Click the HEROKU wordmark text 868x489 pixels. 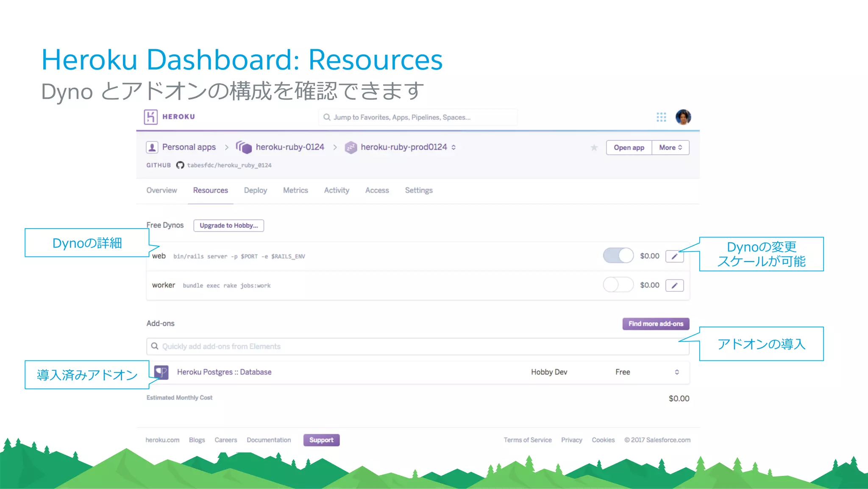(x=178, y=117)
